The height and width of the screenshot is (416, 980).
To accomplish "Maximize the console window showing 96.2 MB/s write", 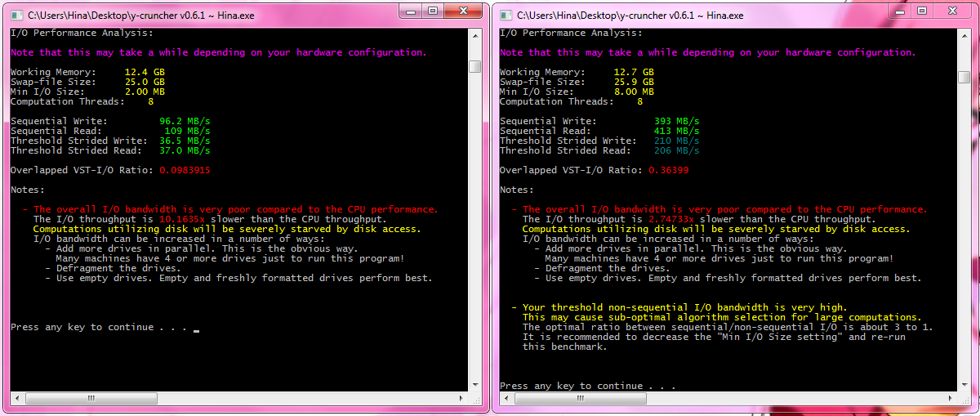I will click(x=432, y=11).
